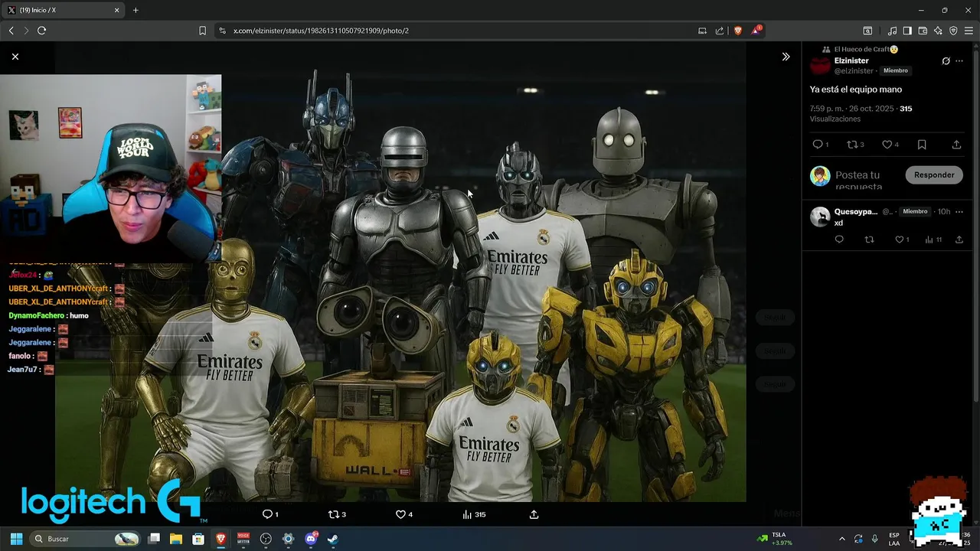The image size is (980, 551).
Task: Open Voicemeeter from the taskbar
Action: coord(243,539)
